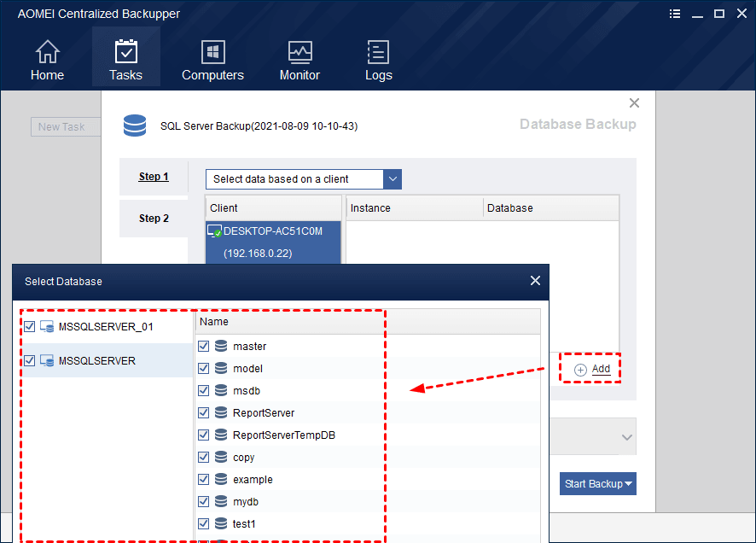The image size is (756, 543).
Task: Select the 'ReportServerTempDB' row text
Action: coord(284,435)
